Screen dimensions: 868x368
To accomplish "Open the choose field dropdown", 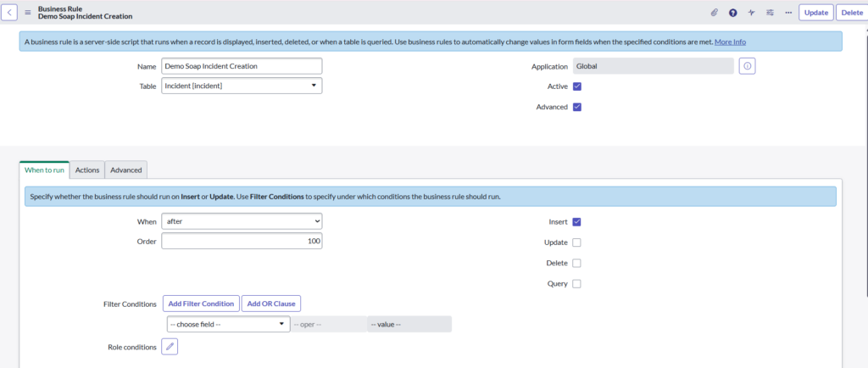I will [227, 324].
